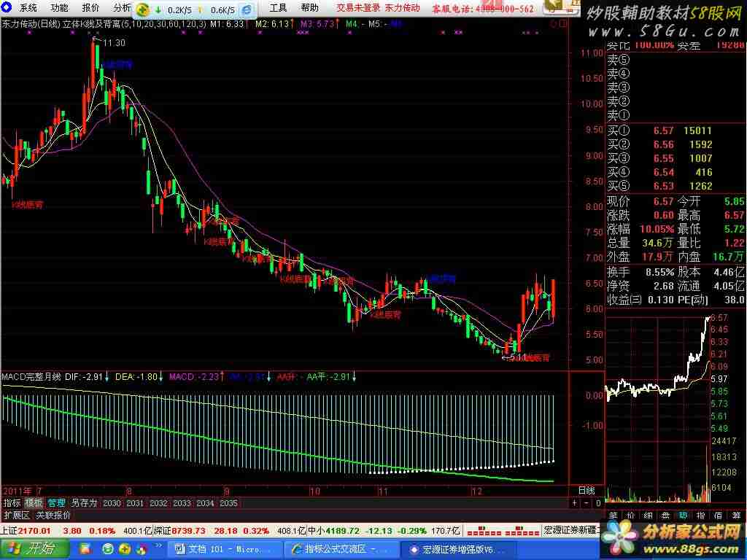Image resolution: width=747 pixels, height=560 pixels.
Task: Click the 宏源证券新疆 server status text
Action: tap(570, 531)
